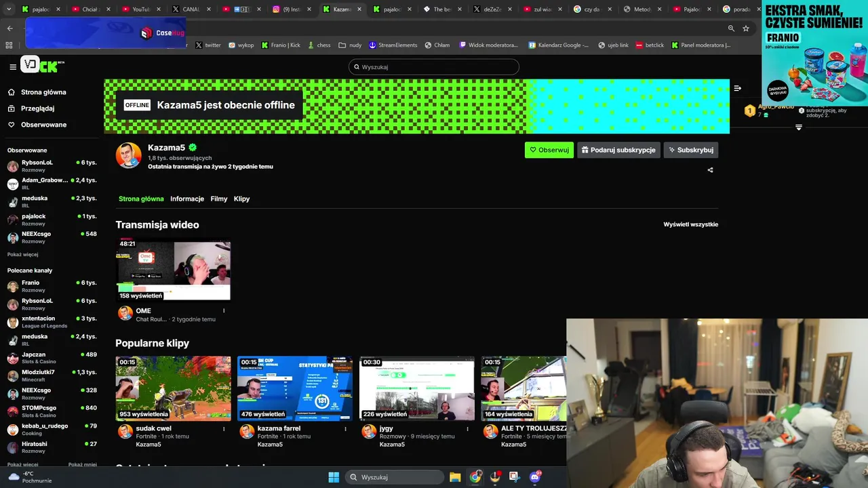This screenshot has height=488, width=868.
Task: Click the Kick search field
Action: pyautogui.click(x=434, y=67)
